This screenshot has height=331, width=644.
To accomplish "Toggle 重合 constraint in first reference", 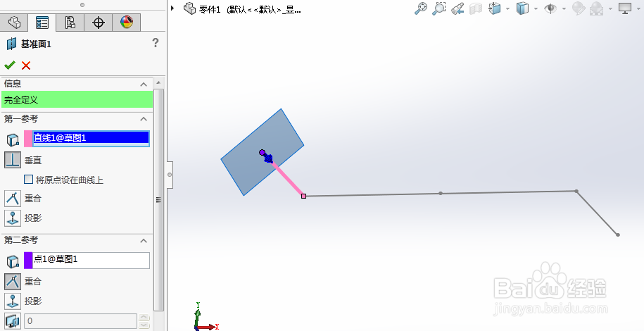I will click(13, 198).
